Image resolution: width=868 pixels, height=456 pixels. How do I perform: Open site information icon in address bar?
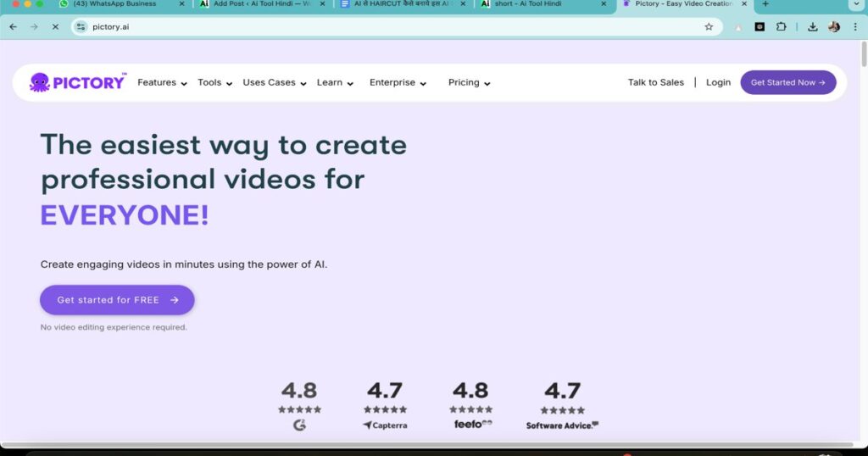81,26
